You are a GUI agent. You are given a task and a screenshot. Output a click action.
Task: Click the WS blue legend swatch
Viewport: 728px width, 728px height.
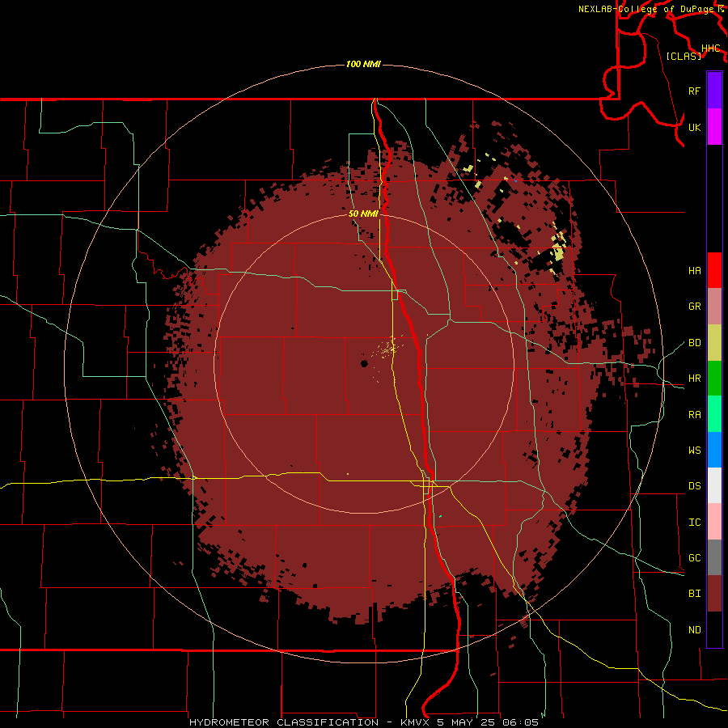714,450
